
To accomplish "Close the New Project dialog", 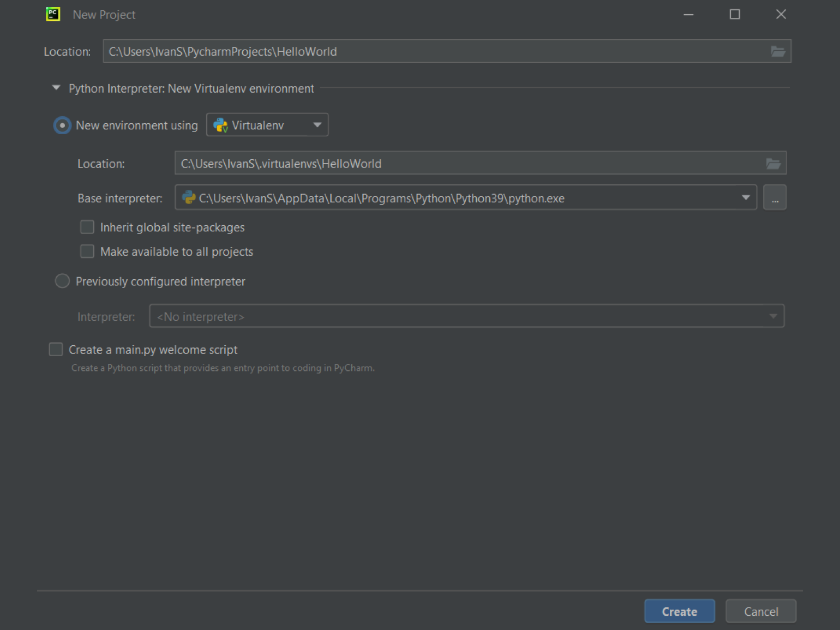I will coord(781,14).
